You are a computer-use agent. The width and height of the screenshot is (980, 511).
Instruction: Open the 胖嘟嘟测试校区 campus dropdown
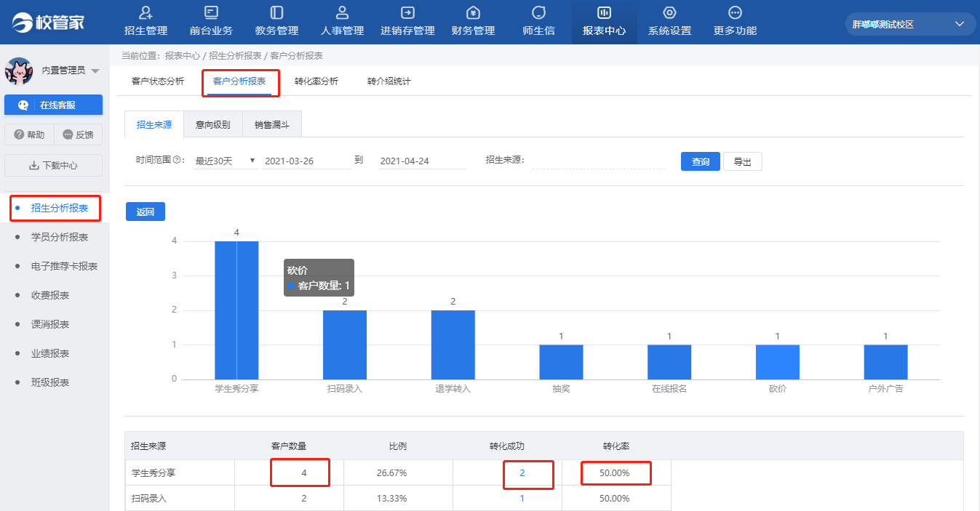click(x=909, y=24)
